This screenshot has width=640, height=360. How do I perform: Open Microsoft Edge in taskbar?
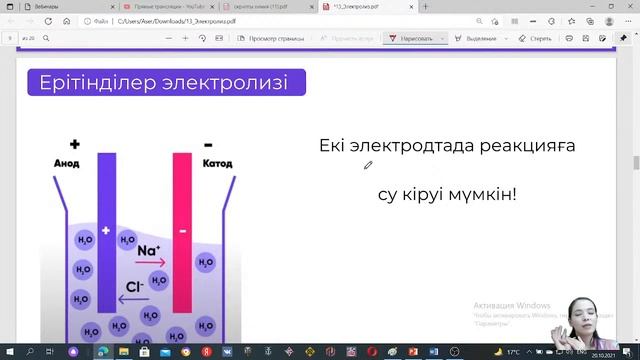103,351
